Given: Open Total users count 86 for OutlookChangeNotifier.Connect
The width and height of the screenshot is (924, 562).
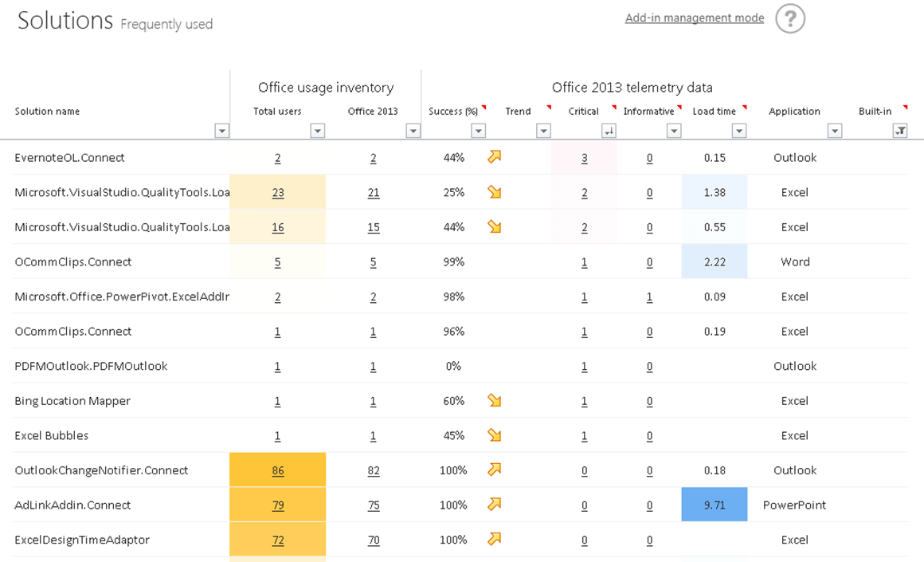Looking at the screenshot, I should 277,470.
